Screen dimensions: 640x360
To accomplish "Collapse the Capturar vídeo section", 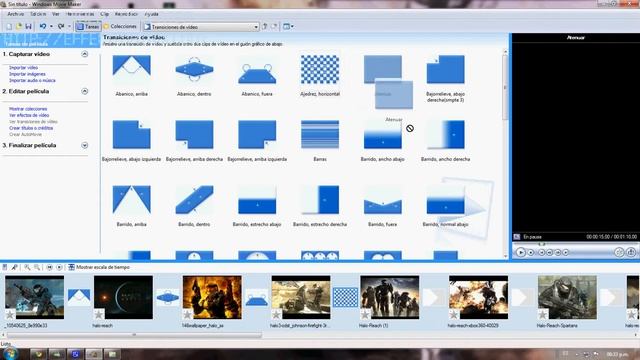I will click(x=84, y=54).
